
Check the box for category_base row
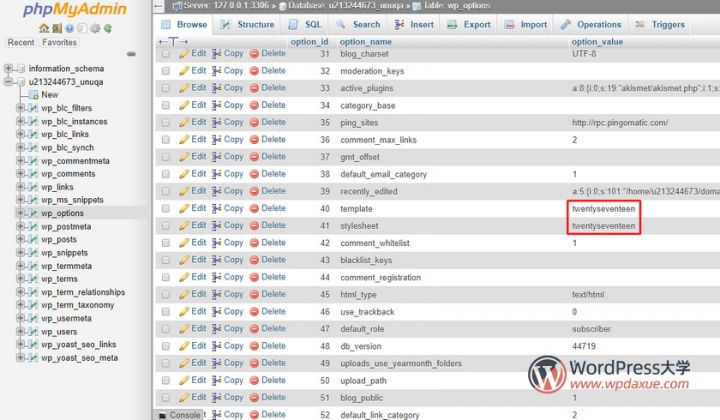point(166,106)
